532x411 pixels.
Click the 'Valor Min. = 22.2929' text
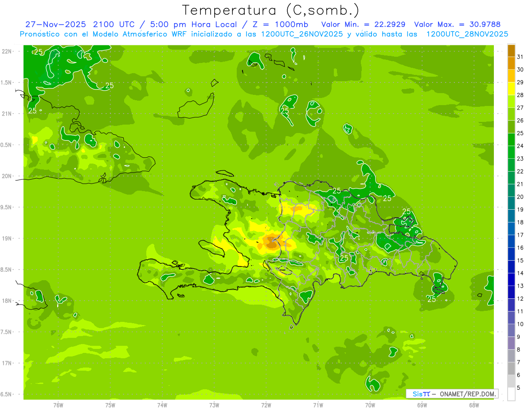click(x=363, y=24)
